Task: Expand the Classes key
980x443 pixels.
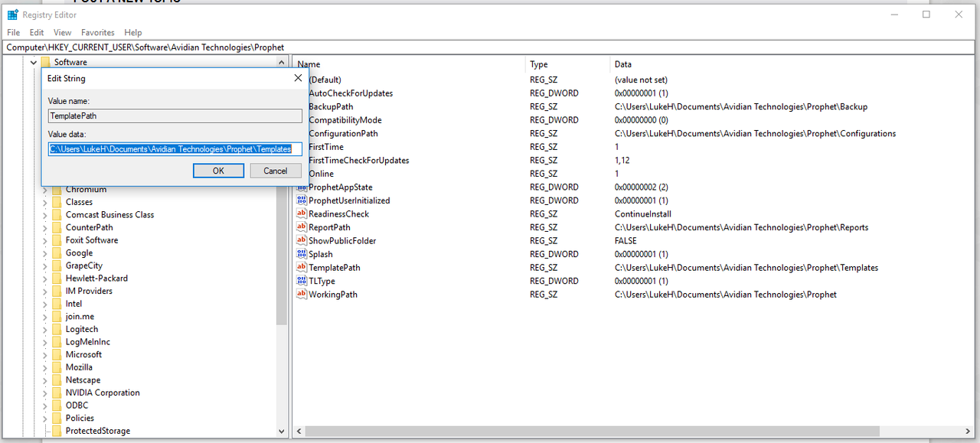Action: [x=44, y=202]
